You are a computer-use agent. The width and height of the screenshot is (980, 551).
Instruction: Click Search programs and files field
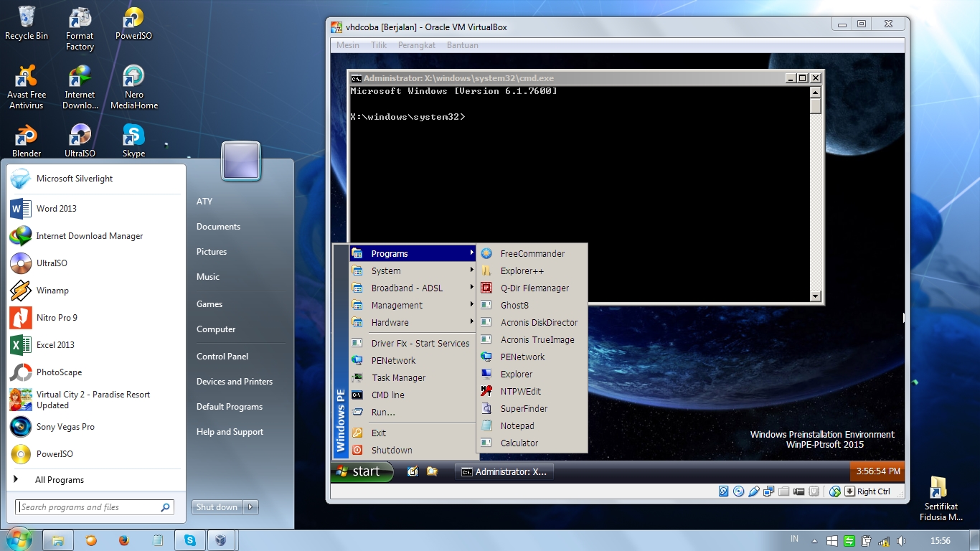tap(95, 507)
